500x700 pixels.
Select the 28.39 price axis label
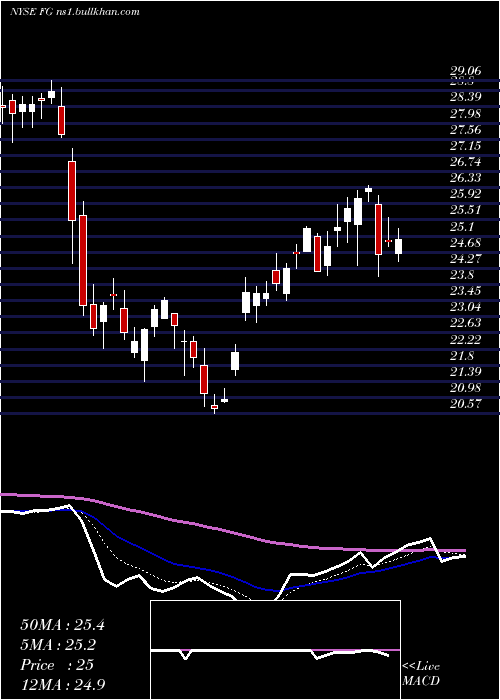(x=465, y=97)
